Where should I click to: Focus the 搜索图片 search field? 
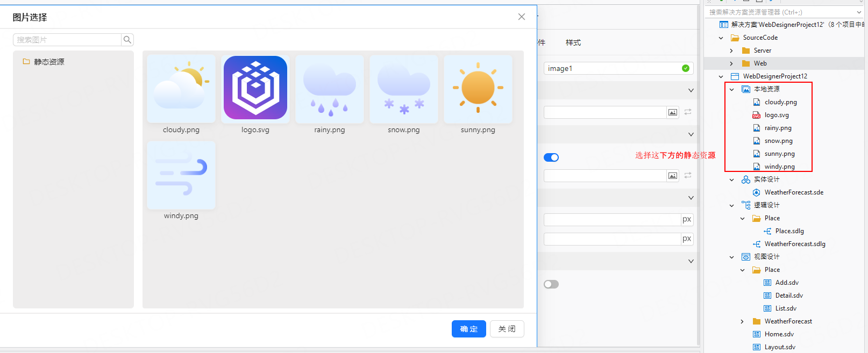(67, 40)
